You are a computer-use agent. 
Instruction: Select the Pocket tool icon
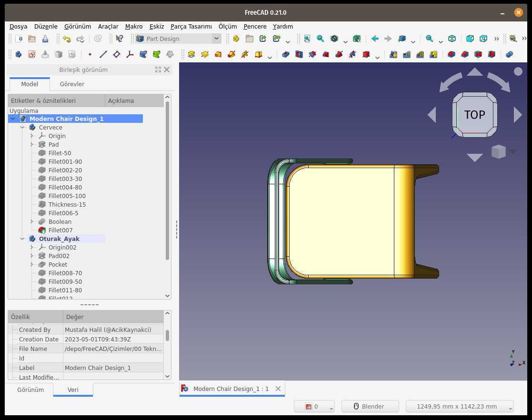pyautogui.click(x=286, y=54)
